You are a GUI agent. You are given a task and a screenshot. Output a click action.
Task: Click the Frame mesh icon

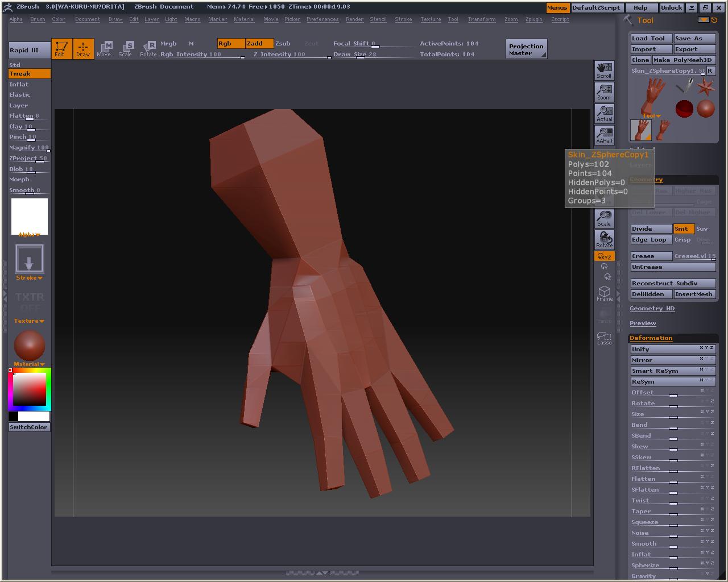coord(605,293)
